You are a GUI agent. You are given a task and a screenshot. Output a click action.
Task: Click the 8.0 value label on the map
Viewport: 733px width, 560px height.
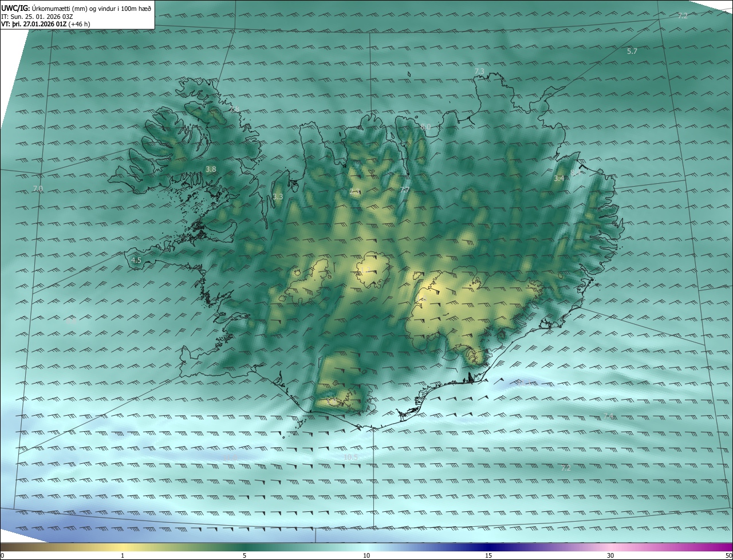tap(425, 127)
